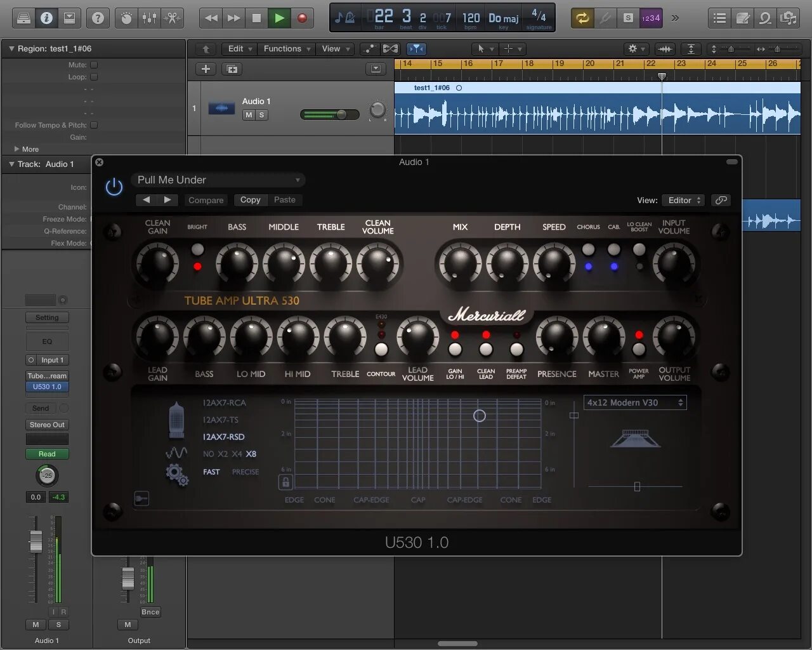Click the Audio 1 channel strip fader
This screenshot has width=812, height=650.
pyautogui.click(x=36, y=541)
